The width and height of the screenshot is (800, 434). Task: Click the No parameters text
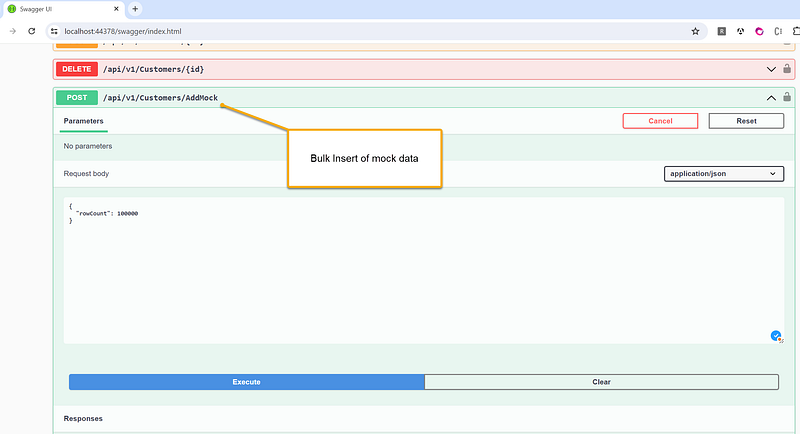(x=88, y=146)
